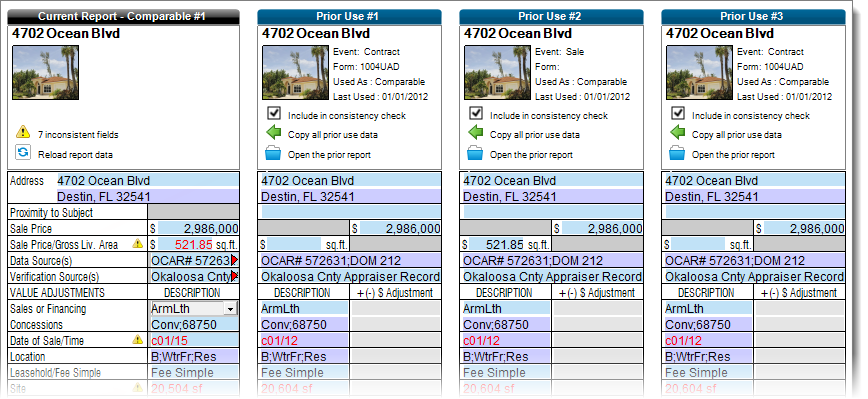This screenshot has height=399, width=868.
Task: Click Copy all prior use data in Prior Use #2
Action: tap(535, 134)
